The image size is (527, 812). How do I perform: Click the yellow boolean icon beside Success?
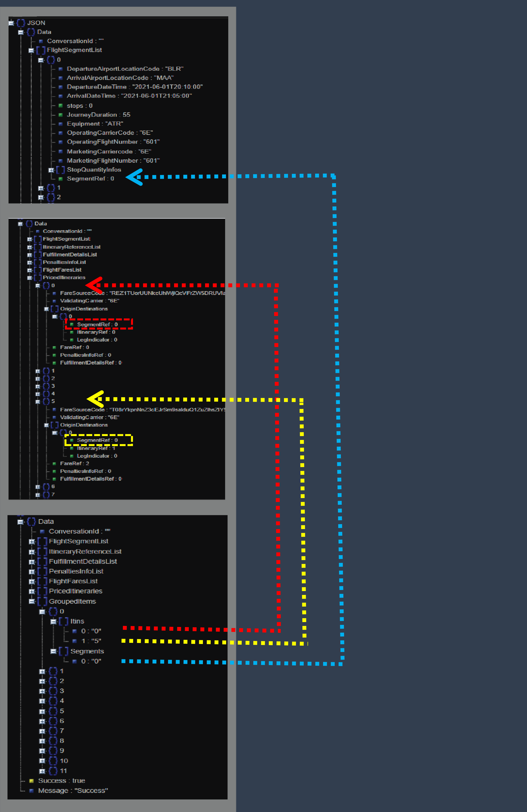(31, 781)
